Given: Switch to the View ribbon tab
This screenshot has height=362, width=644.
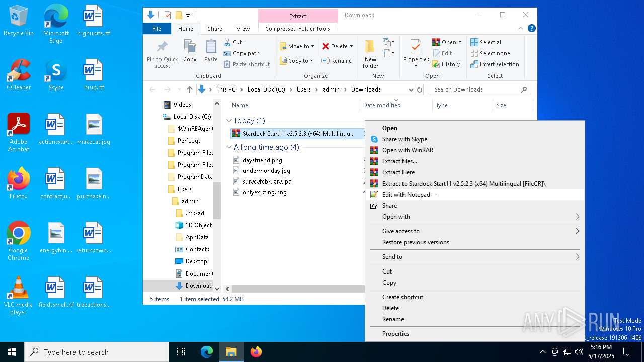Looking at the screenshot, I should click(243, 29).
